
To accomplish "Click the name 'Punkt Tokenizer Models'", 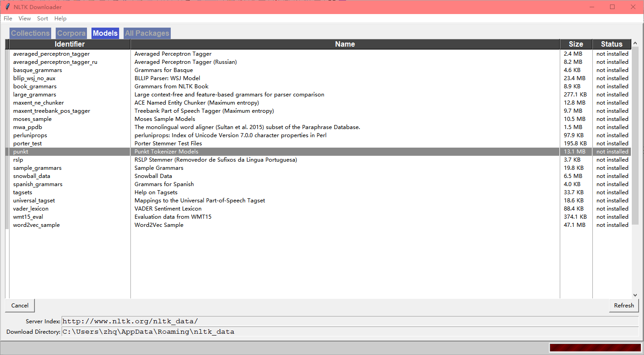I will coord(167,152).
